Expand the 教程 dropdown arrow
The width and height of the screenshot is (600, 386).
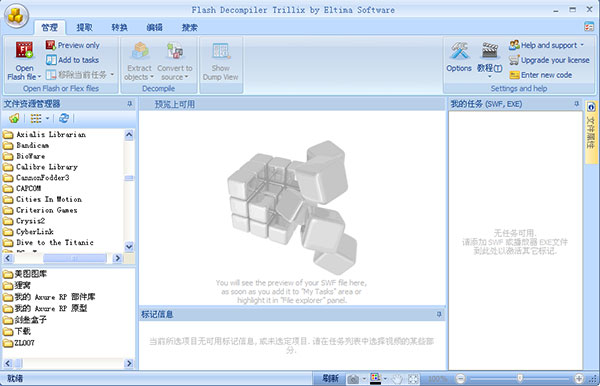click(490, 77)
